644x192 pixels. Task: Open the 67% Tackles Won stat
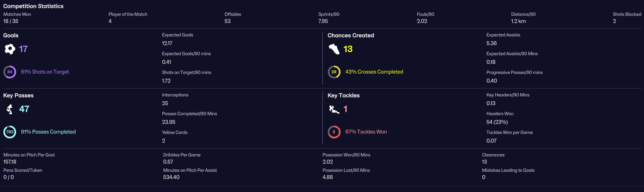(366, 132)
